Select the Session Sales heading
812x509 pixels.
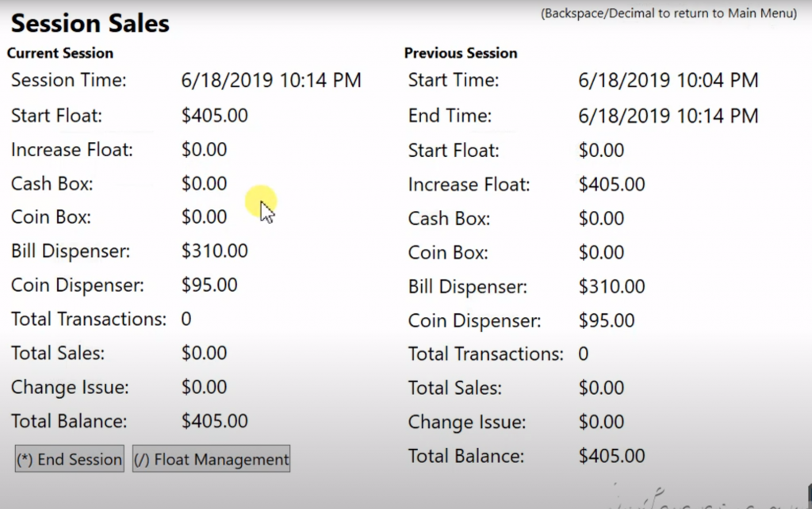[90, 24]
